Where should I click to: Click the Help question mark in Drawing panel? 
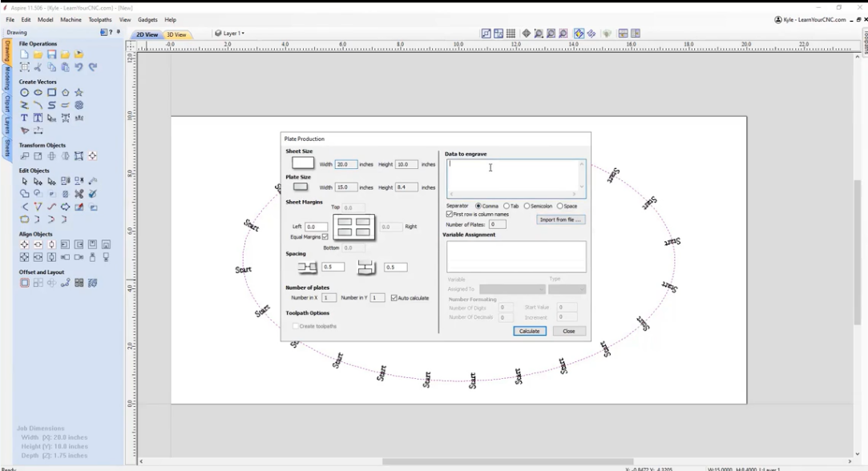pos(111,32)
